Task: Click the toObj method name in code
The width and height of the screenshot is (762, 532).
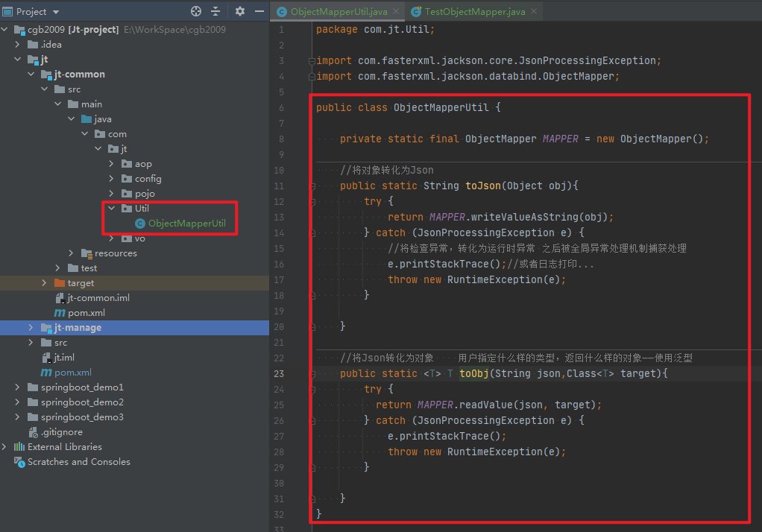Action: click(473, 373)
